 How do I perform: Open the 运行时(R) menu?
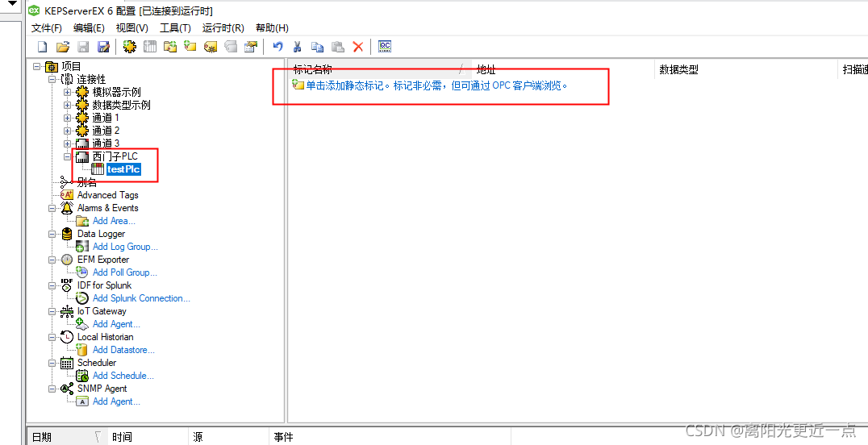tap(223, 28)
